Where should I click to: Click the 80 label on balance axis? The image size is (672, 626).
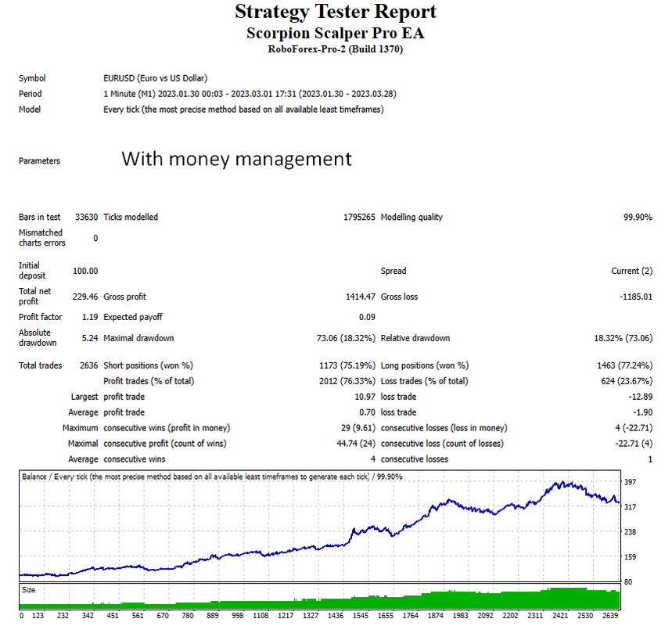pos(628,582)
